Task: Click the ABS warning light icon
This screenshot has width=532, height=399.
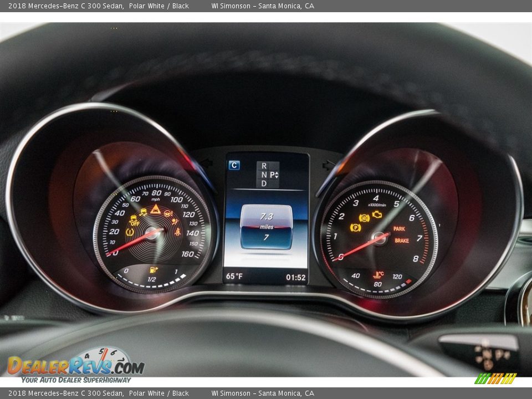Action: (x=364, y=218)
